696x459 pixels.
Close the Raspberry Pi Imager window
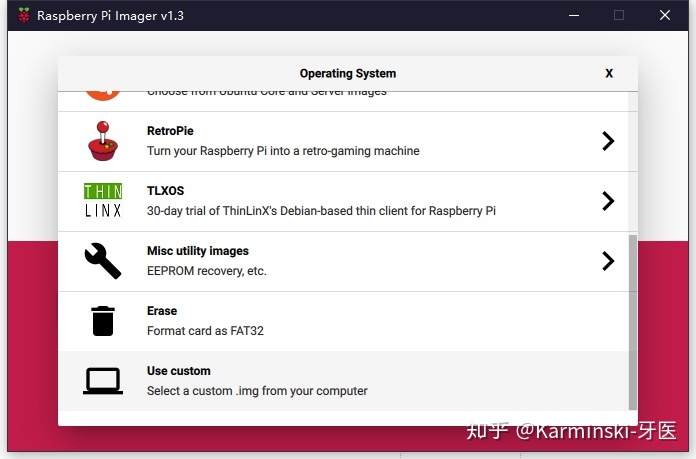pos(664,15)
